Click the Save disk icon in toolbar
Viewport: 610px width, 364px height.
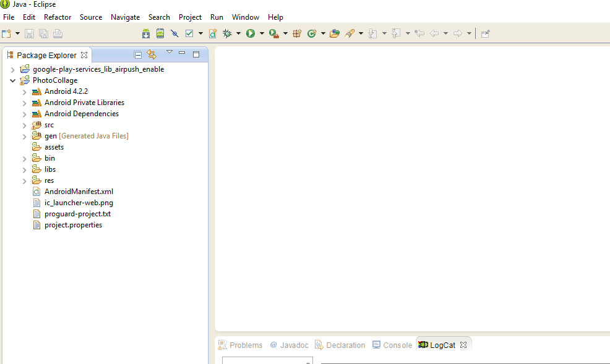pyautogui.click(x=29, y=33)
